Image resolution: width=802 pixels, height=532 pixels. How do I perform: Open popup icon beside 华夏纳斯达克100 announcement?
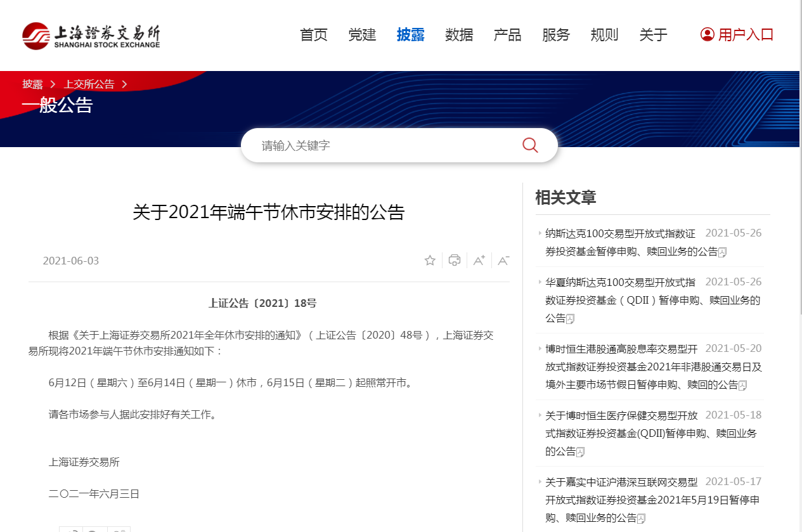pyautogui.click(x=571, y=320)
